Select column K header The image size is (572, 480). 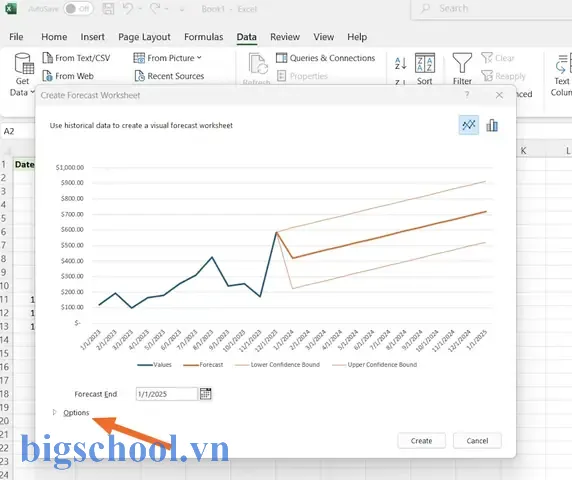(523, 151)
